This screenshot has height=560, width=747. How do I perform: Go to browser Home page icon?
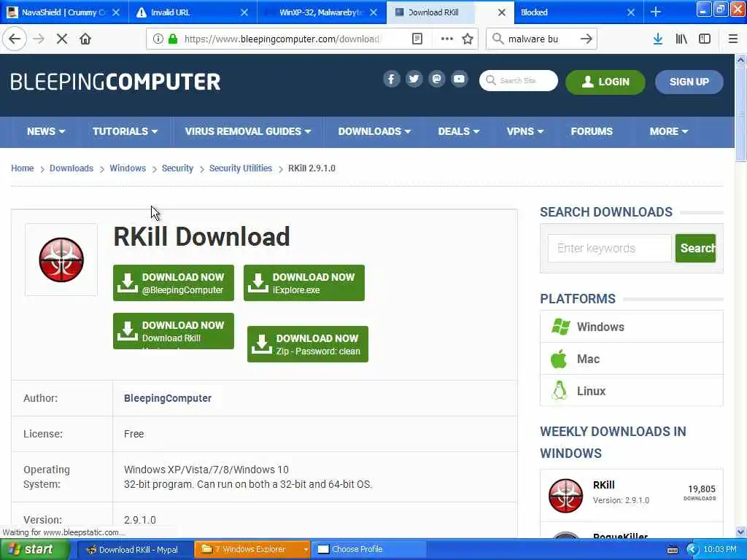[85, 39]
